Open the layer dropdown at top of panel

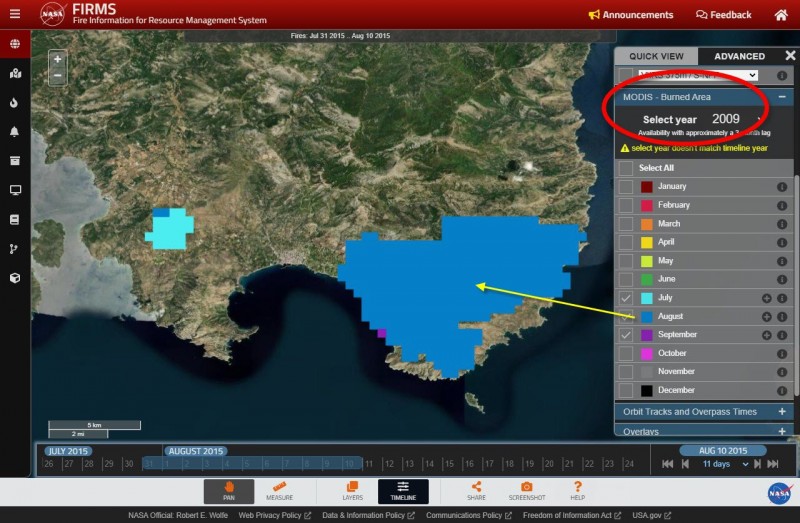click(x=697, y=76)
